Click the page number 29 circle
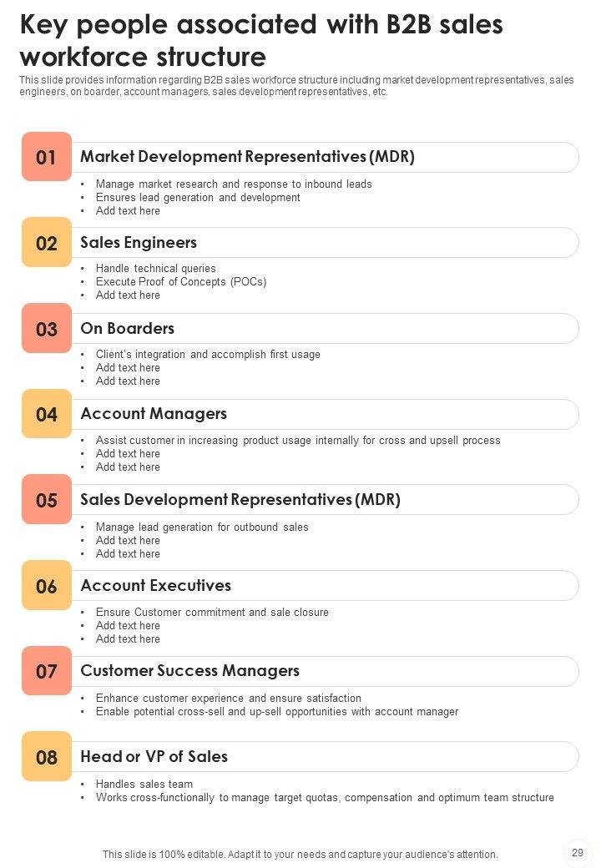601x868 pixels. 578,852
